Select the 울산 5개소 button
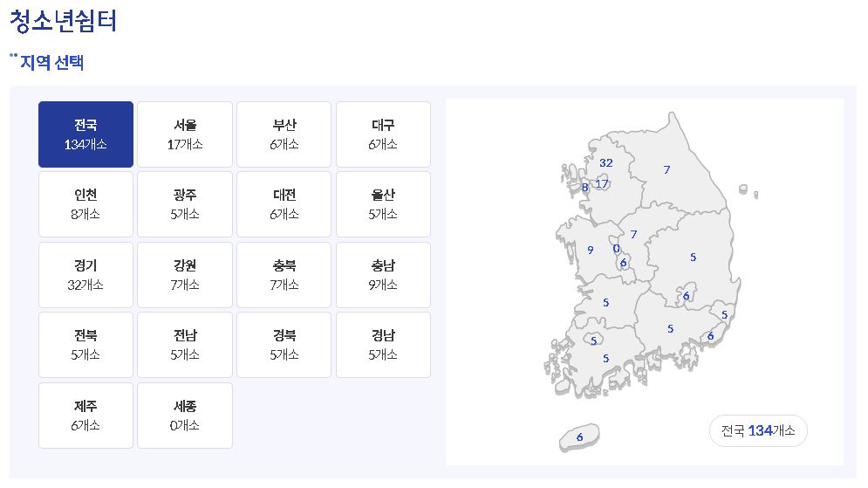This screenshot has height=488, width=868. [383, 204]
